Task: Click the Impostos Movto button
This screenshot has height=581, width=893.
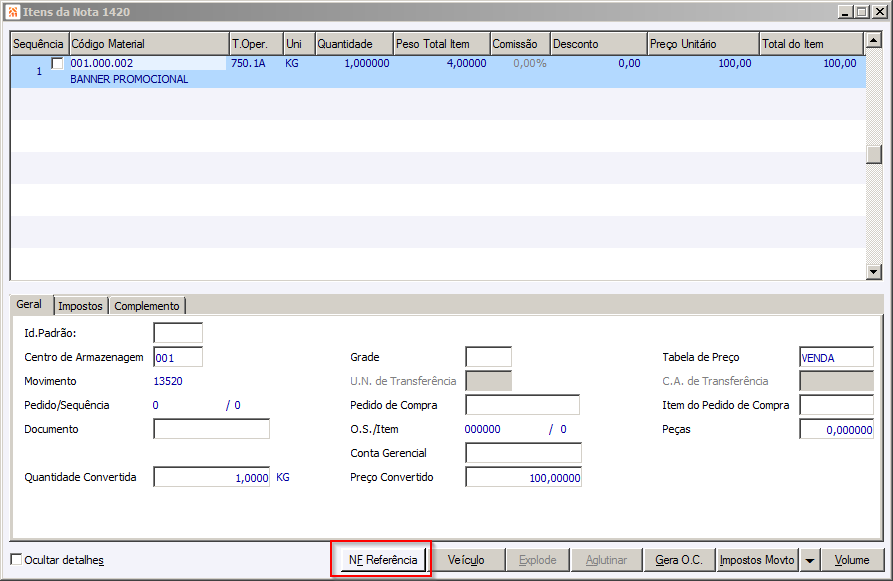Action: point(757,560)
